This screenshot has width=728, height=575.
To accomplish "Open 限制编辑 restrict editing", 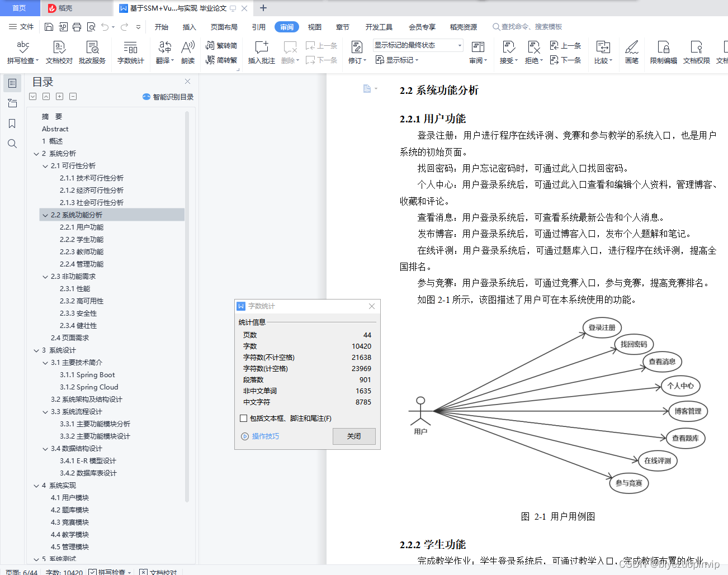I will (x=663, y=53).
